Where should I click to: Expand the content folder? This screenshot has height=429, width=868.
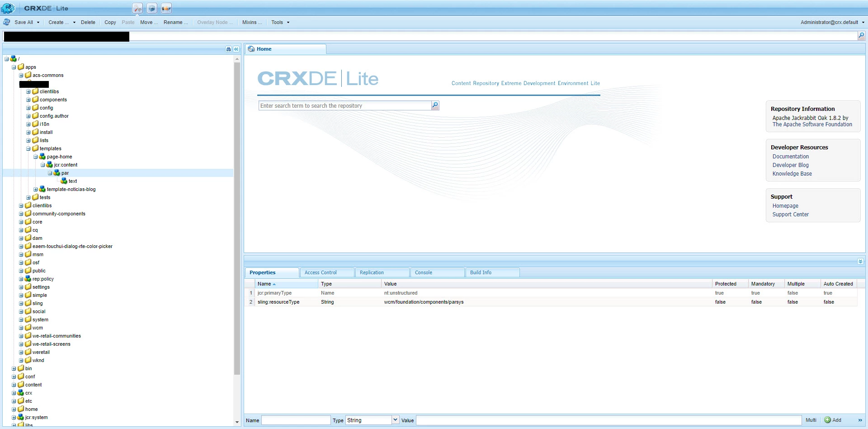click(x=14, y=385)
